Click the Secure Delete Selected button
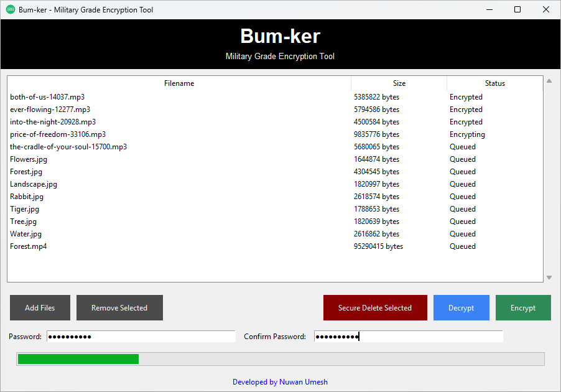The width and height of the screenshot is (561, 392). pos(375,308)
